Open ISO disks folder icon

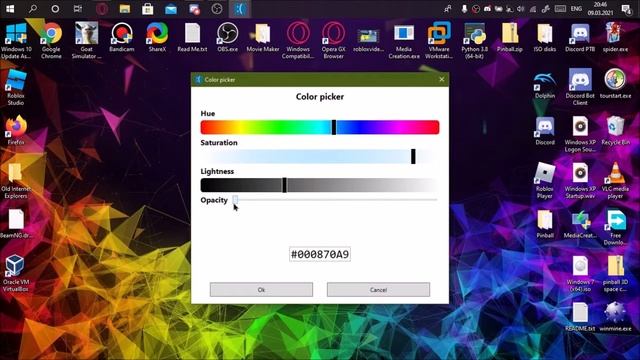point(545,38)
